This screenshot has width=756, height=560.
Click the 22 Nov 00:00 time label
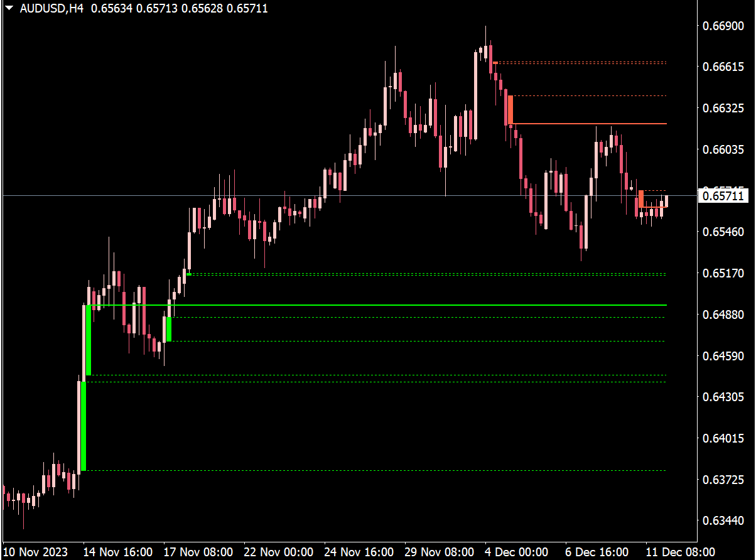[x=280, y=551]
